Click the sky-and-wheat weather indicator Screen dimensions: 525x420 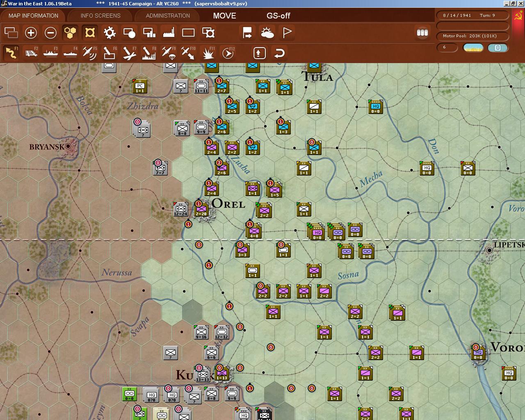[x=473, y=48]
